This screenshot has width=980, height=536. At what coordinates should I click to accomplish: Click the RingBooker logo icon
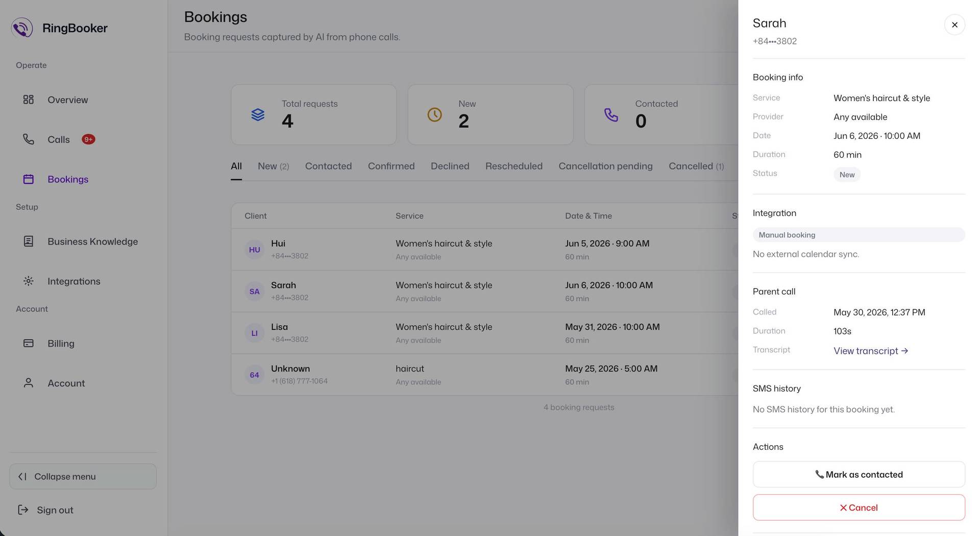[22, 28]
